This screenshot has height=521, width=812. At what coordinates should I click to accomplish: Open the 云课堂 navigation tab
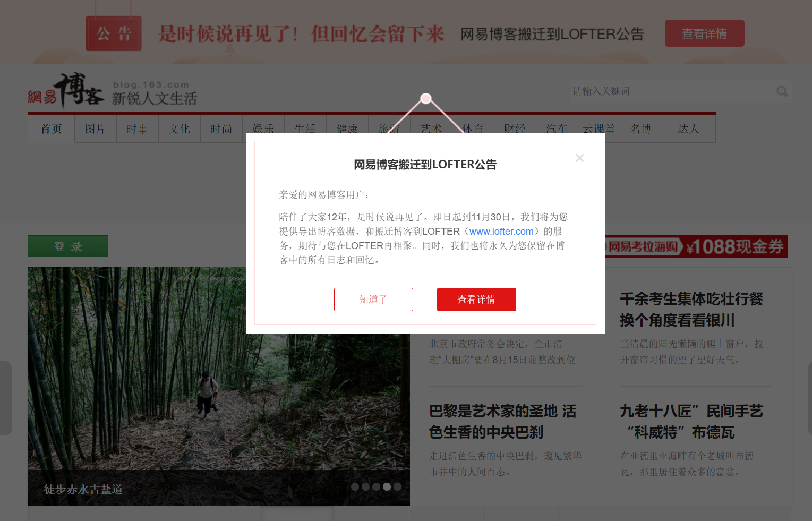coord(599,129)
